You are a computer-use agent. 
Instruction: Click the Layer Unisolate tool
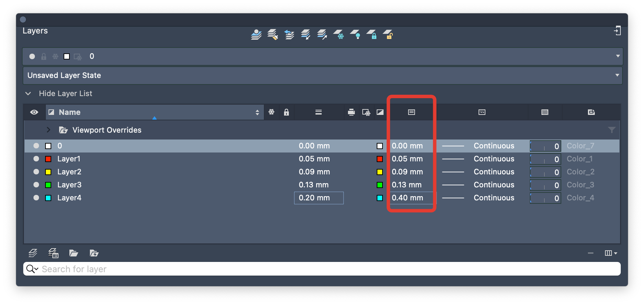click(x=322, y=35)
